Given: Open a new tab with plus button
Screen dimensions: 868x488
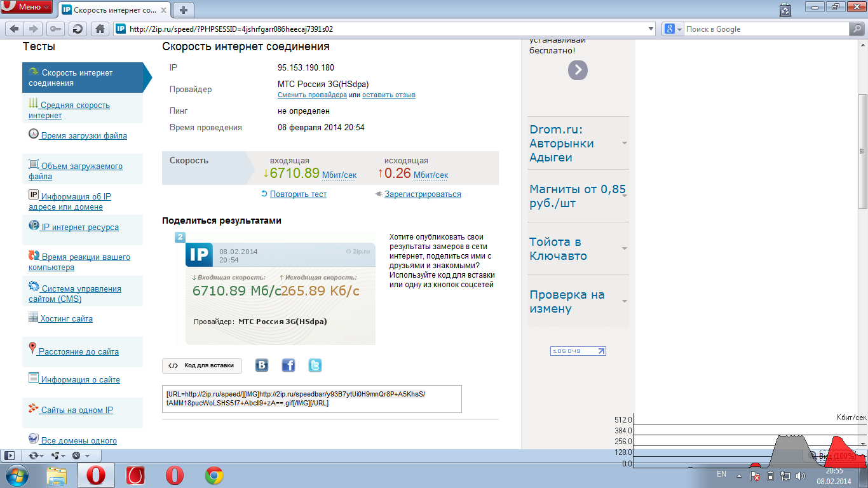Looking at the screenshot, I should pos(184,10).
